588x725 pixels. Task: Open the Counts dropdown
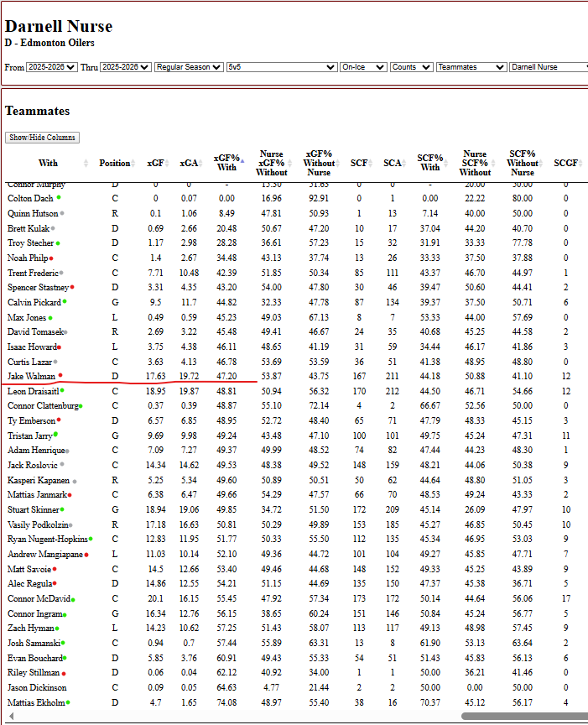(411, 67)
